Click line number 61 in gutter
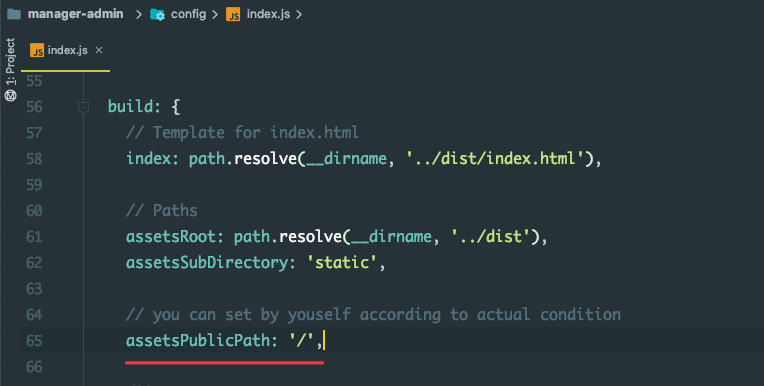This screenshot has width=764, height=386. point(34,237)
